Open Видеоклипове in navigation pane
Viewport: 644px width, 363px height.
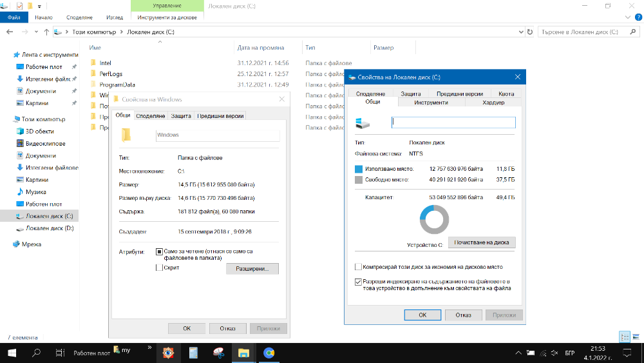point(45,144)
